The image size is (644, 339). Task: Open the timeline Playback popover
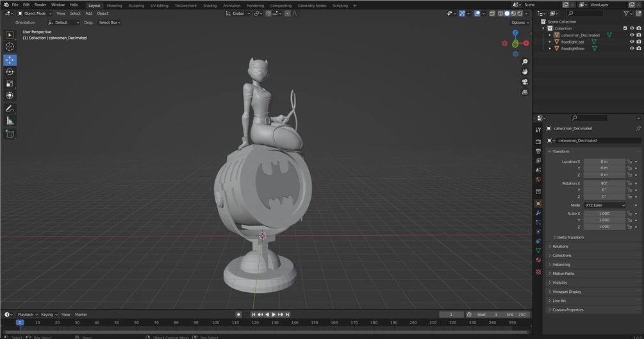click(27, 315)
